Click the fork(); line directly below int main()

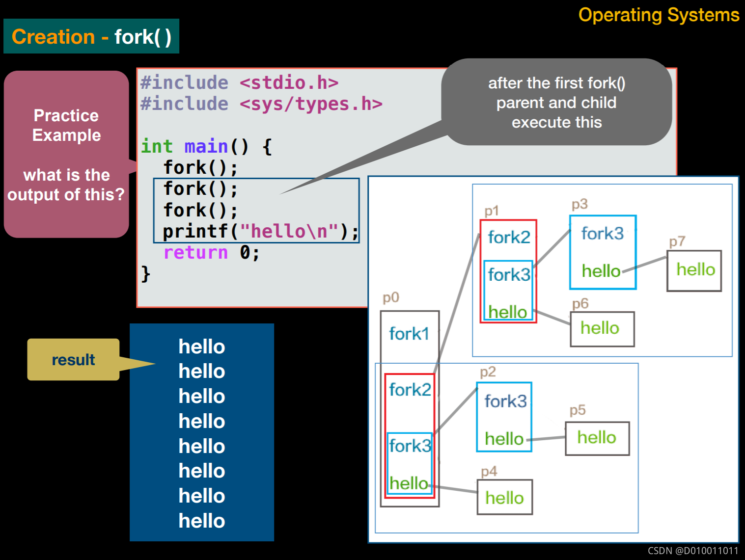(200, 167)
